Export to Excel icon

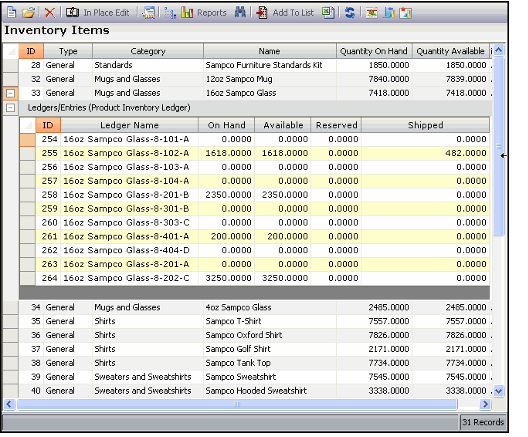click(x=328, y=13)
